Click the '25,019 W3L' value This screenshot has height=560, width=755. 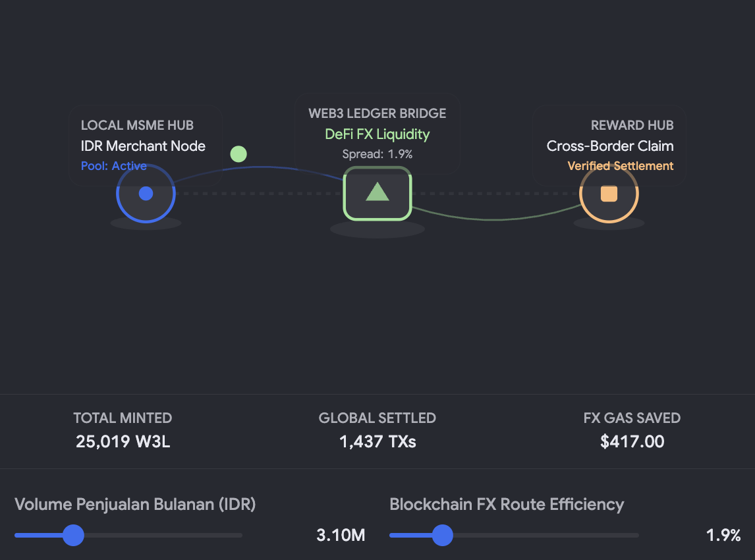[x=123, y=441]
